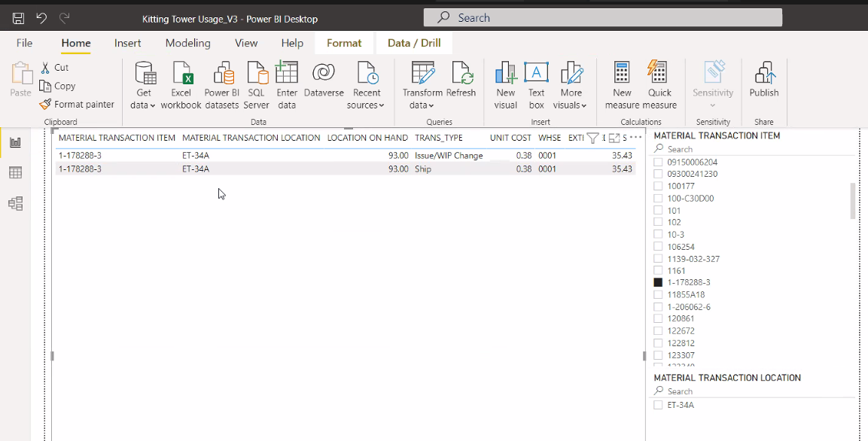Sort by TRANS_TYPE column header
This screenshot has width=868, height=441.
(438, 138)
